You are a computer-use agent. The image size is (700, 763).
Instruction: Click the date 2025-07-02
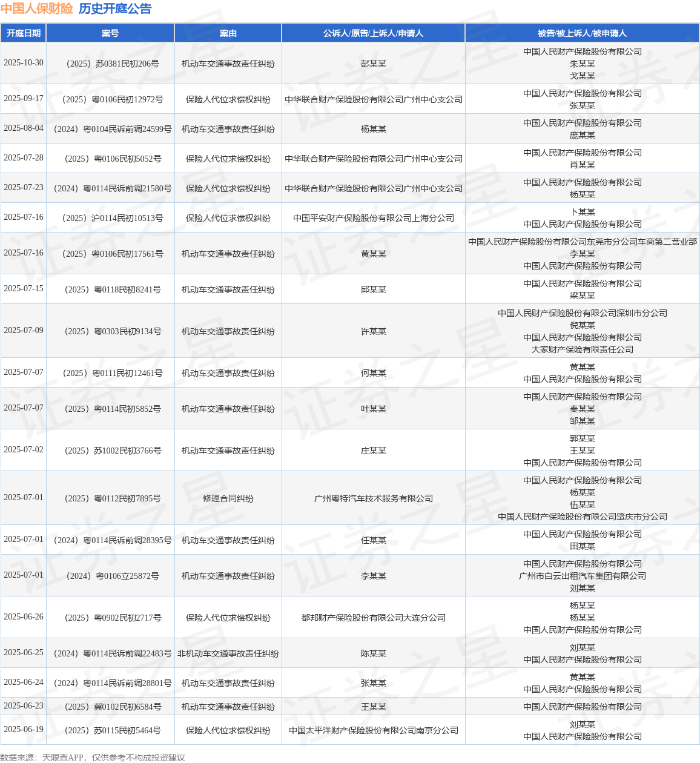coord(24,450)
